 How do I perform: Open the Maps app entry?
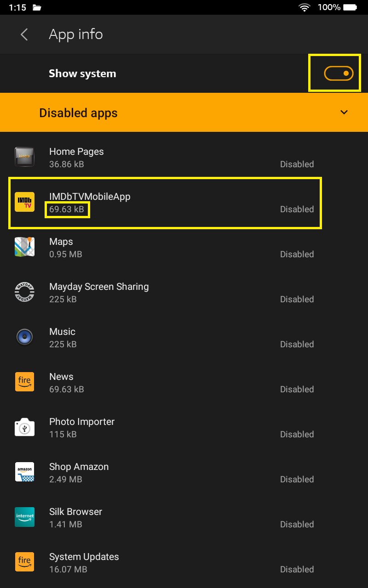[138, 247]
